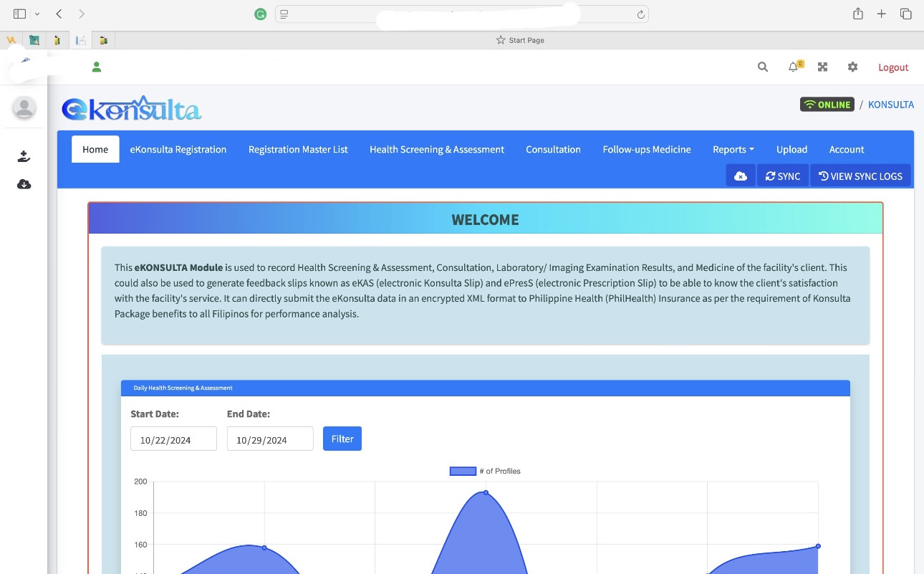Select the orange VA pinned tab

[11, 40]
